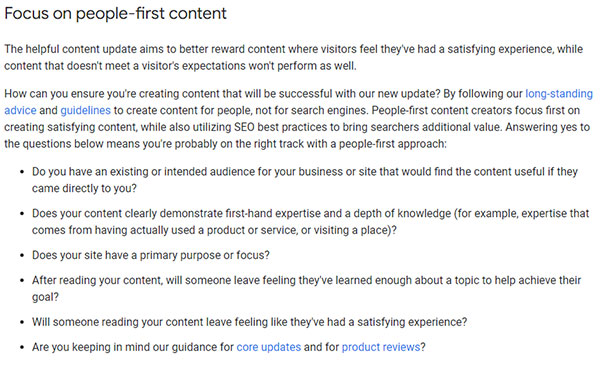Visit the product reviews link

(x=381, y=347)
